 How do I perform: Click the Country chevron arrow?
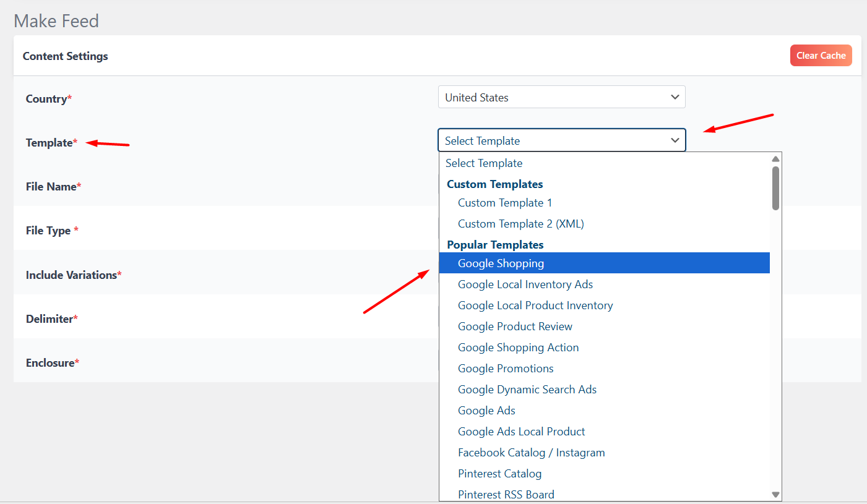(675, 97)
